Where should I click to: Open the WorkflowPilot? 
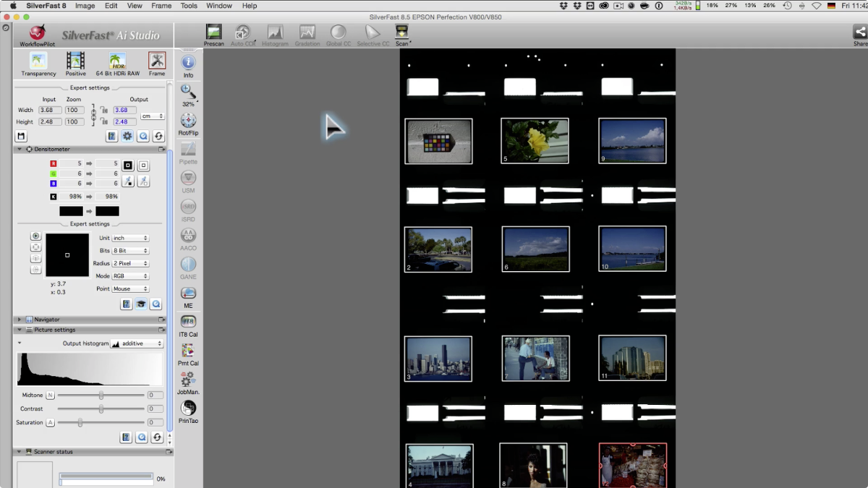coord(38,35)
